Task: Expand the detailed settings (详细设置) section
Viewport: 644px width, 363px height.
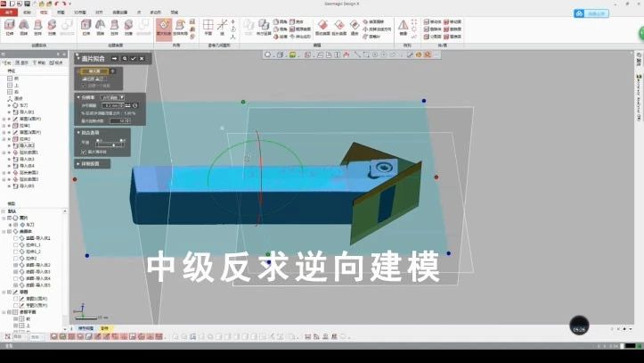Action: click(77, 164)
